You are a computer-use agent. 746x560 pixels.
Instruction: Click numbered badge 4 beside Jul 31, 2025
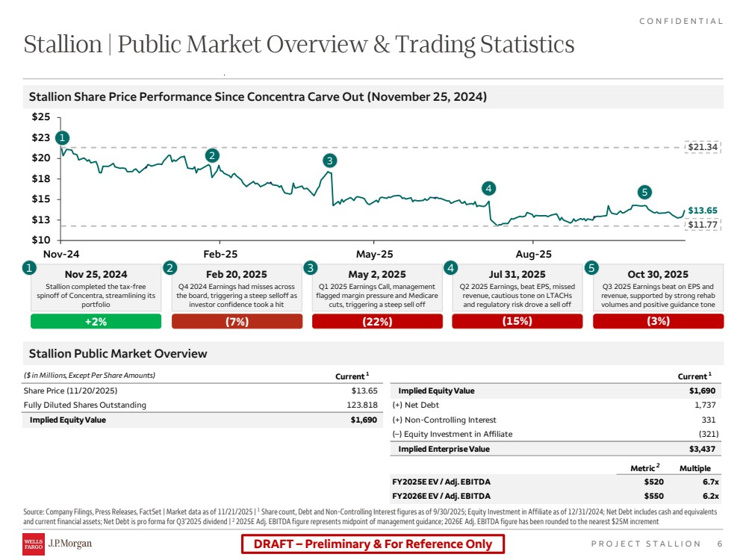point(450,268)
